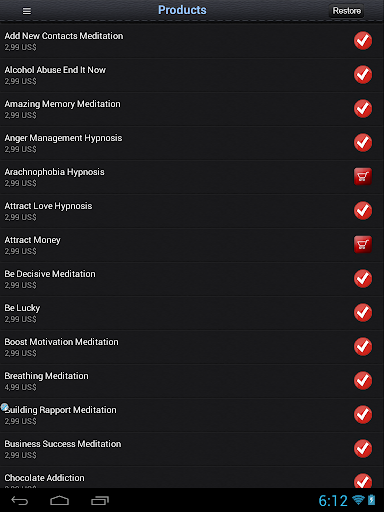Image resolution: width=384 pixels, height=512 pixels.
Task: Select the Chocolate Addiction product row
Action: pos(192,477)
